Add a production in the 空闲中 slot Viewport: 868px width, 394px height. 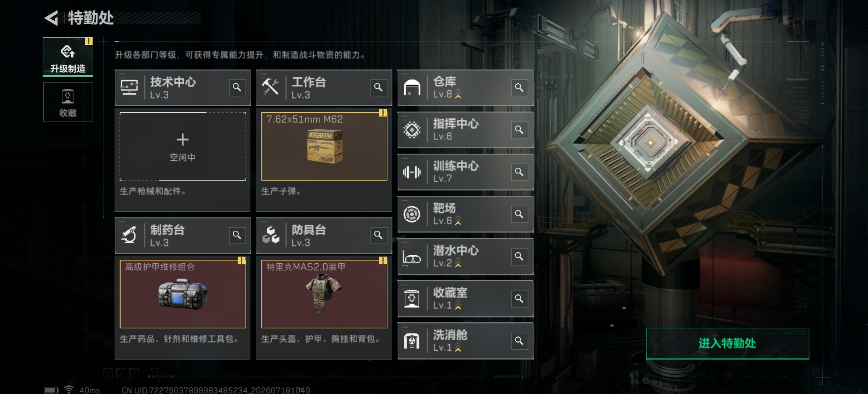pyautogui.click(x=183, y=146)
